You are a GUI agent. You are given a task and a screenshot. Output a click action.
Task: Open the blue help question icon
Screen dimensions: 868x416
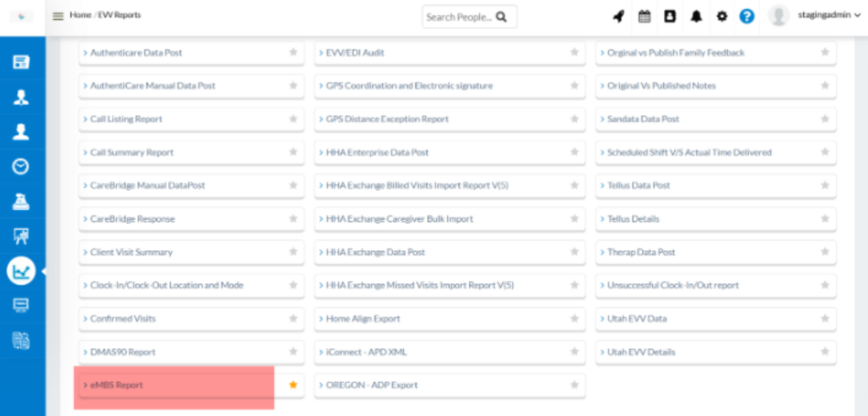747,16
